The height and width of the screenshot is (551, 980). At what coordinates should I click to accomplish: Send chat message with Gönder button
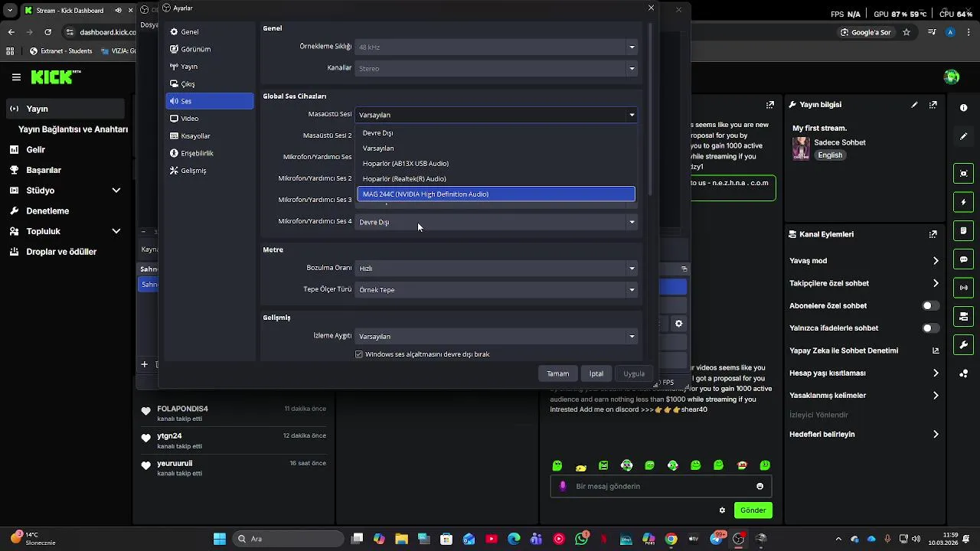click(753, 510)
